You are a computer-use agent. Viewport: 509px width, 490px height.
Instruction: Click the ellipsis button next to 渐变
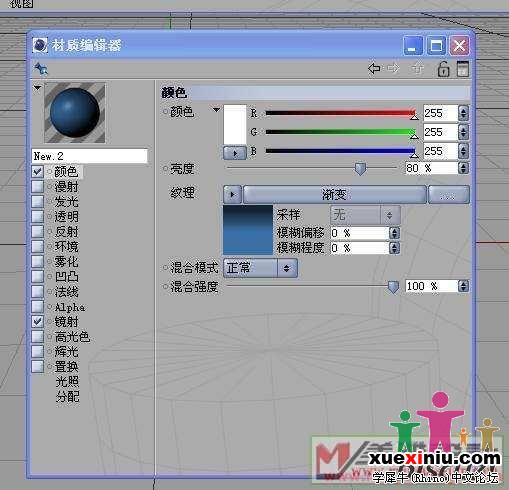[x=449, y=194]
